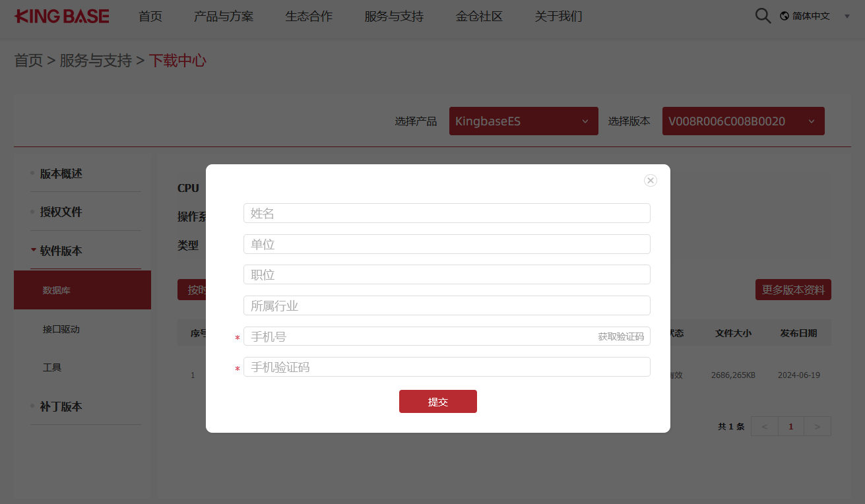Go to 服务与支持 in the breadcrumb
The height and width of the screenshot is (504, 865).
pos(96,61)
